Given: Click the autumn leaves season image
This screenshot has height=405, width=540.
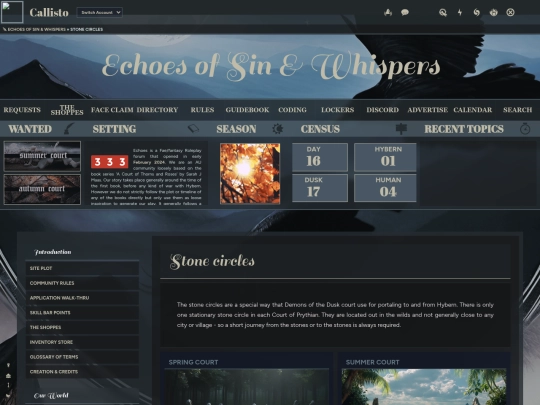Looking at the screenshot, I should pyautogui.click(x=250, y=174).
